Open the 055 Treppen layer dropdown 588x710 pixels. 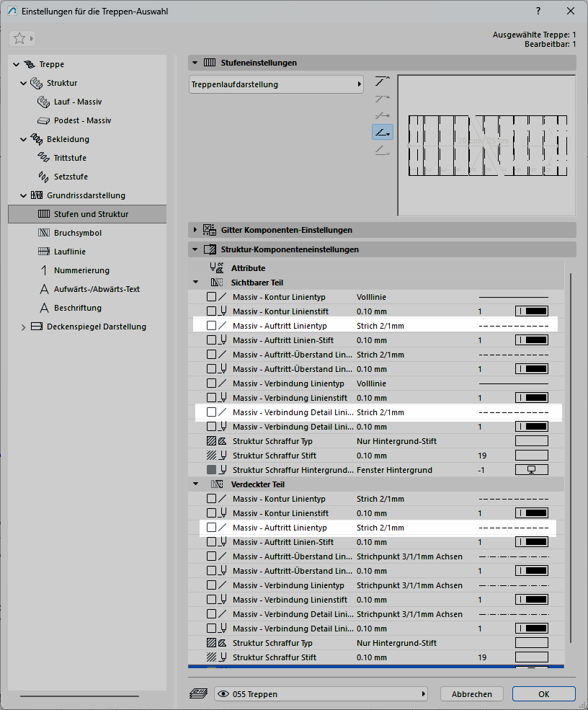click(x=321, y=693)
